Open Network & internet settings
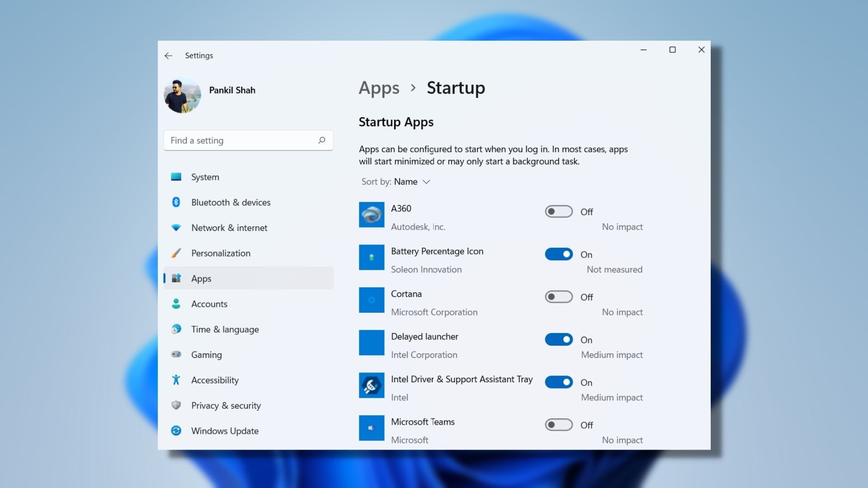Viewport: 868px width, 488px height. click(x=248, y=228)
